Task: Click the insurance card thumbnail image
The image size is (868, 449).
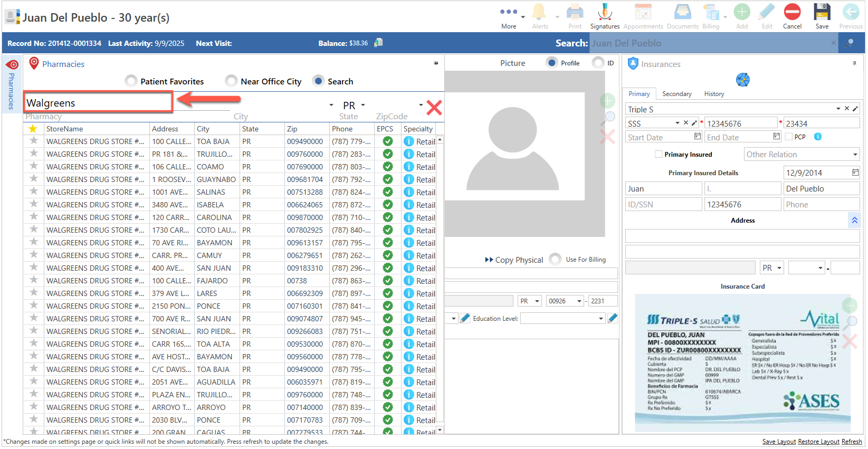Action: [742, 363]
